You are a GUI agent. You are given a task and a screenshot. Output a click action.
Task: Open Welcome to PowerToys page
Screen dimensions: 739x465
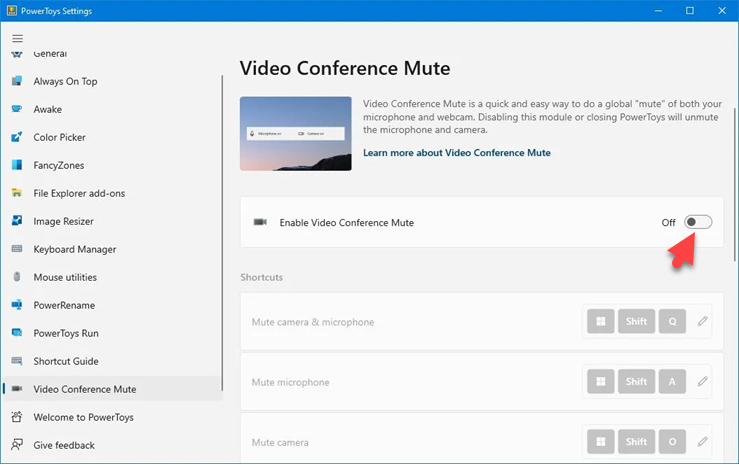[x=83, y=417]
